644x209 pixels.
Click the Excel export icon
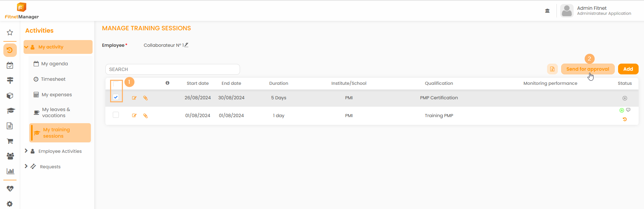(552, 69)
